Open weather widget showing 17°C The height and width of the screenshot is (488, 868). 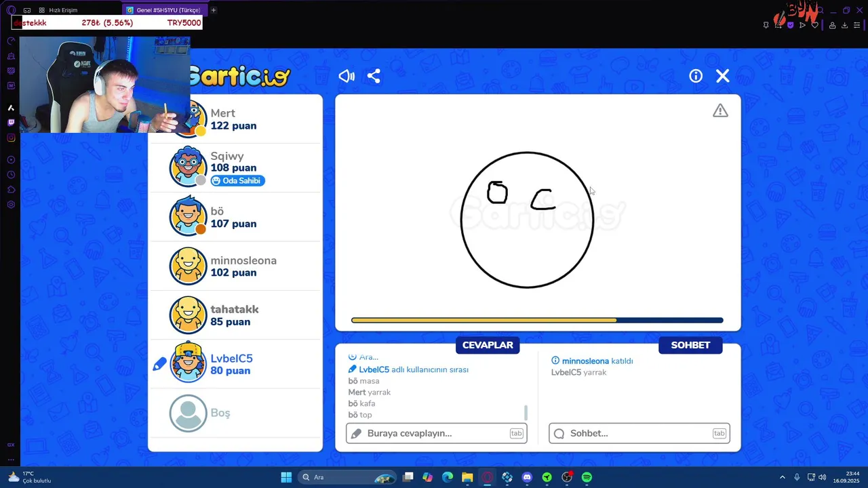[x=30, y=477]
